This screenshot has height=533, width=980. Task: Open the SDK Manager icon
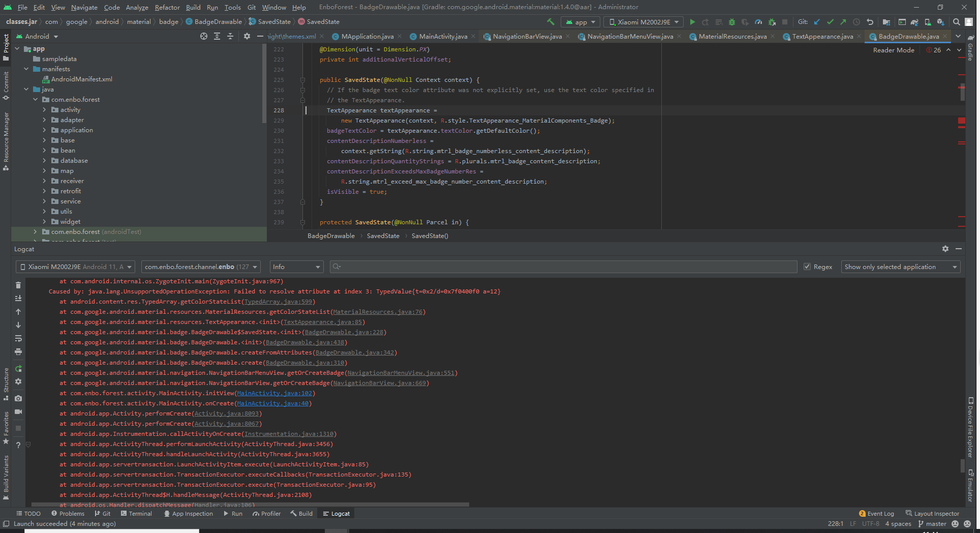coord(941,22)
